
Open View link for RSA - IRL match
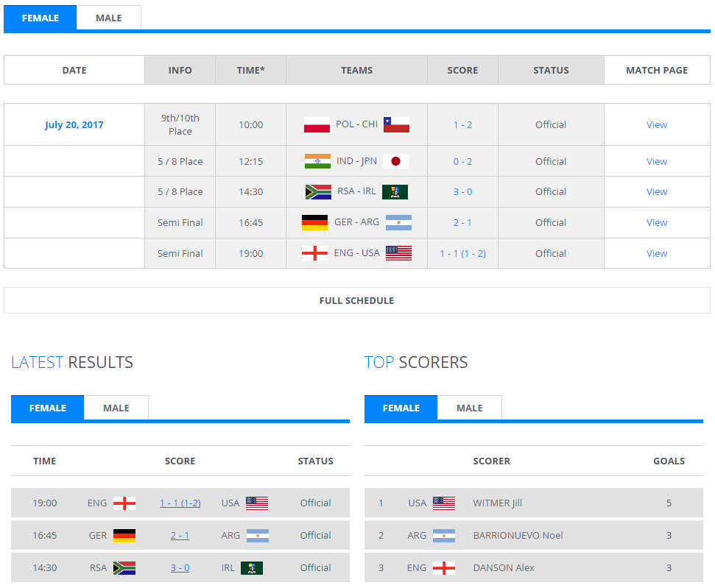(657, 191)
